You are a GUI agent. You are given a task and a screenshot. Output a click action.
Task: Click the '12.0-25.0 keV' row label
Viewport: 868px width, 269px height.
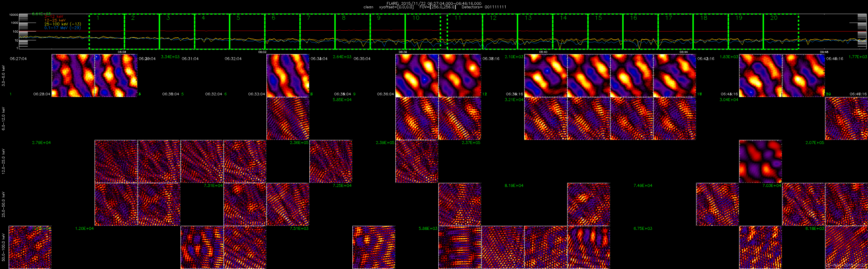pyautogui.click(x=3, y=162)
